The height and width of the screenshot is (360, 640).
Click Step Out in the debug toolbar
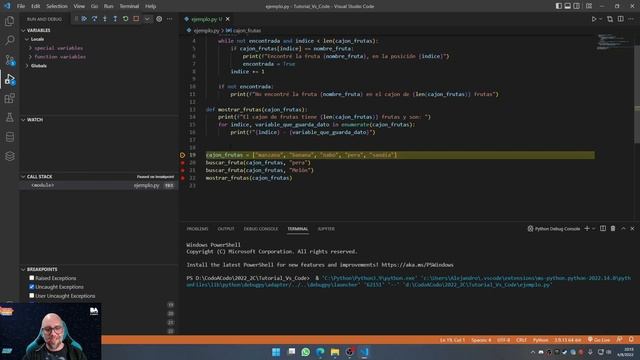[x=115, y=19]
